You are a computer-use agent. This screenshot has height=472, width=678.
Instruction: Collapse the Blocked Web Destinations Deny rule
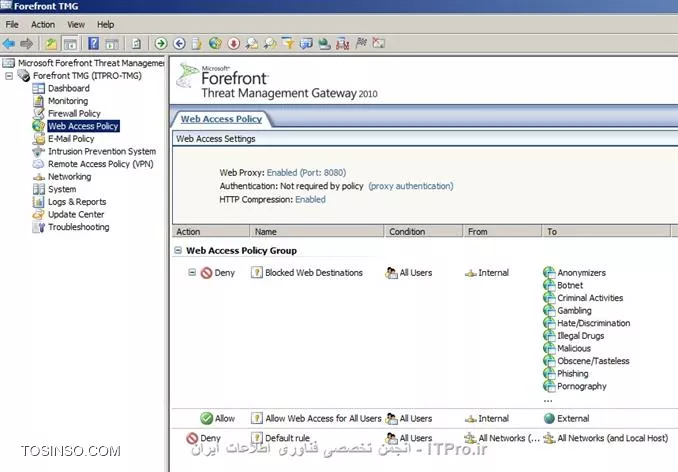coord(192,272)
